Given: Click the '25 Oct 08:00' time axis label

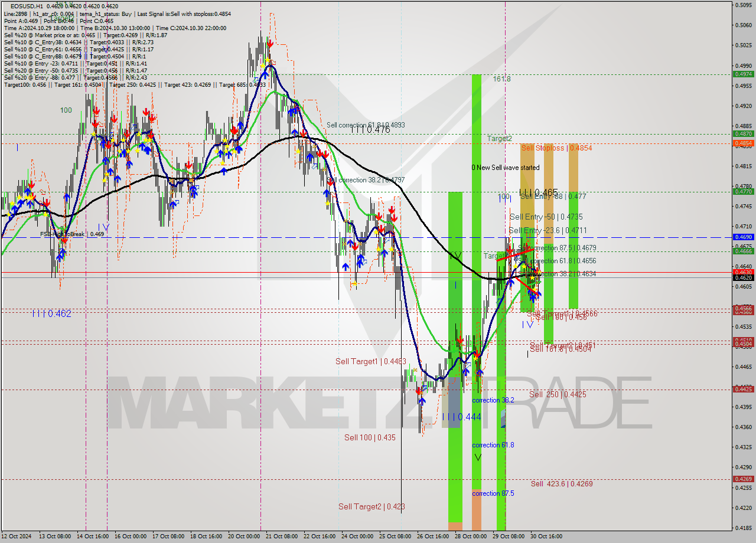Looking at the screenshot, I should [395, 537].
